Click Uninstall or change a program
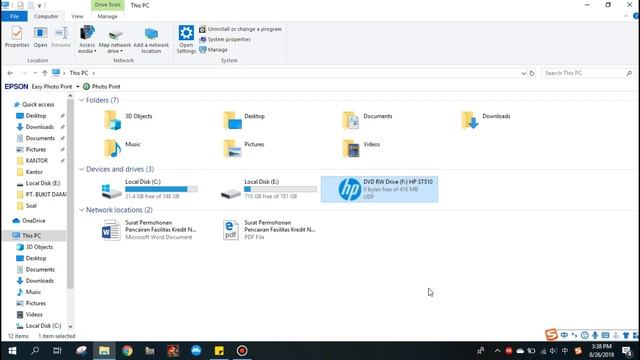Screen dimensions: 640x360 (240, 29)
